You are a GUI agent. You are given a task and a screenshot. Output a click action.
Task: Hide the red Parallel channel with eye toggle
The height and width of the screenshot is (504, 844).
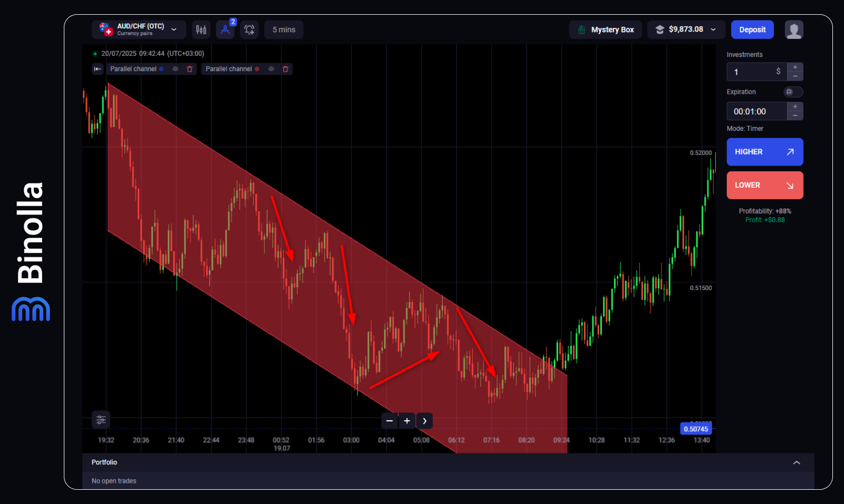click(271, 69)
